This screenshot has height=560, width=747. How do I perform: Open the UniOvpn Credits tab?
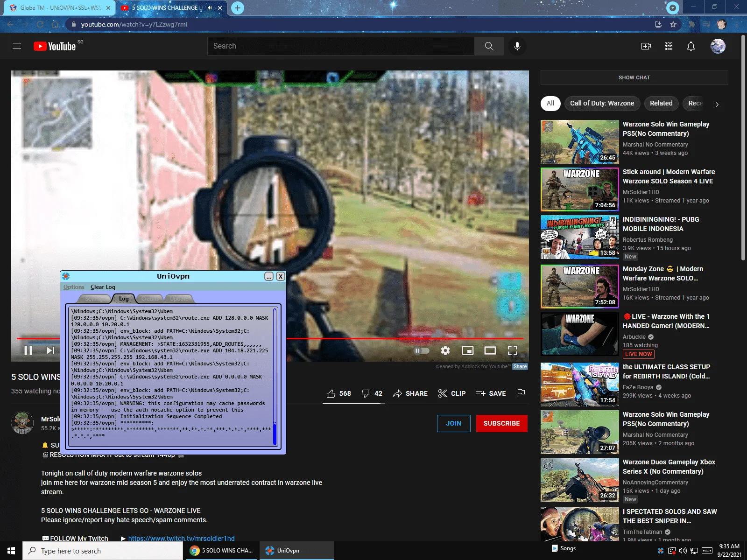[x=150, y=299]
